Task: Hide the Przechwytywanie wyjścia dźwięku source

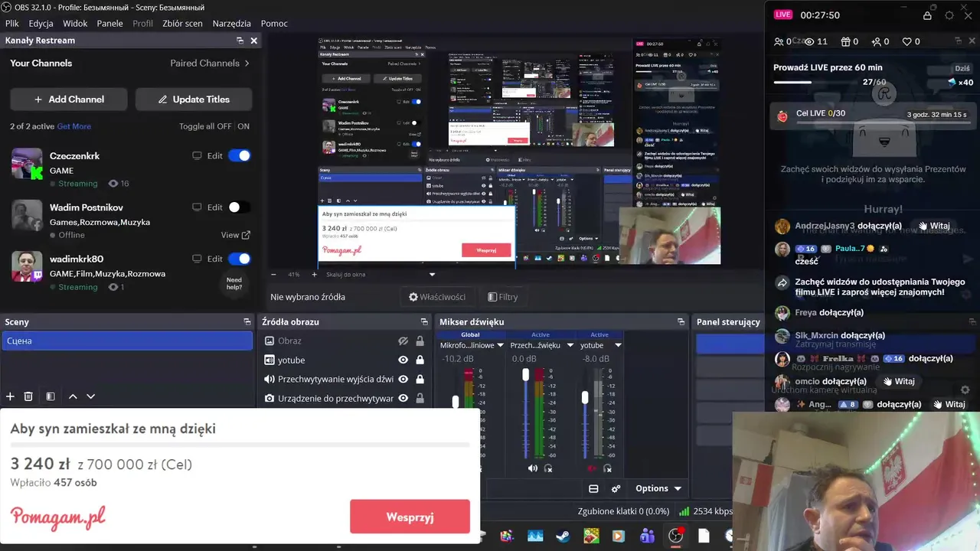Action: point(403,379)
